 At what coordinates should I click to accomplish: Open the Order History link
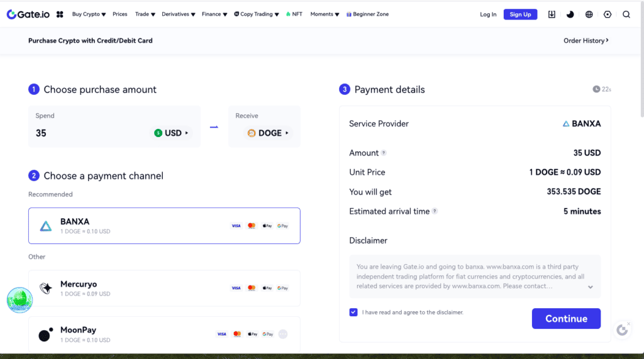[586, 41]
